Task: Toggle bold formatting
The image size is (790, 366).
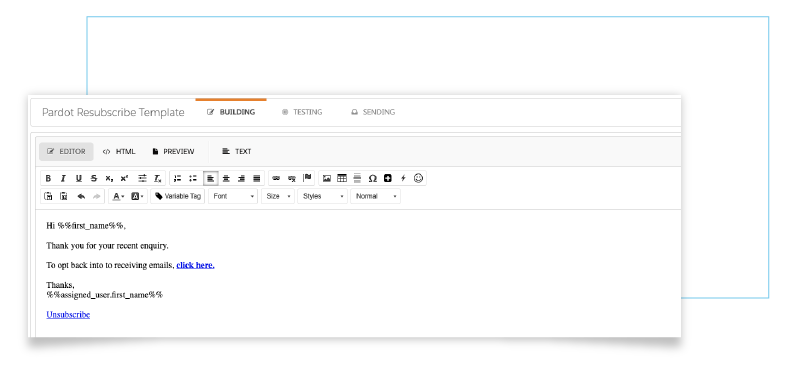Action: pos(48,178)
